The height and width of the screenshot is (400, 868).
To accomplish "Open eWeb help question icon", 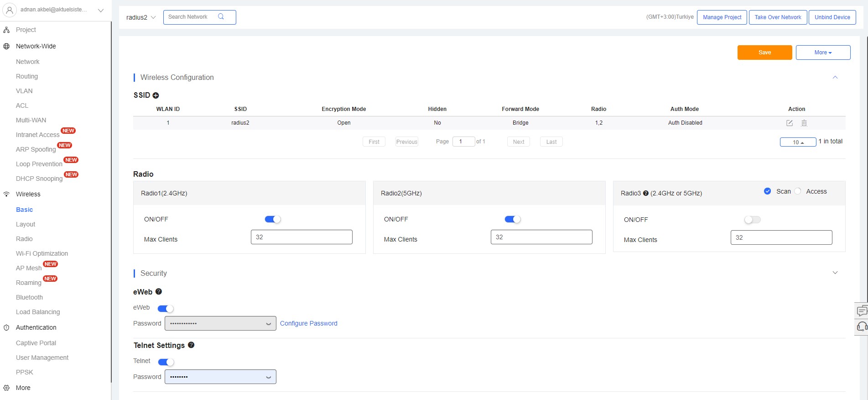I will point(159,291).
